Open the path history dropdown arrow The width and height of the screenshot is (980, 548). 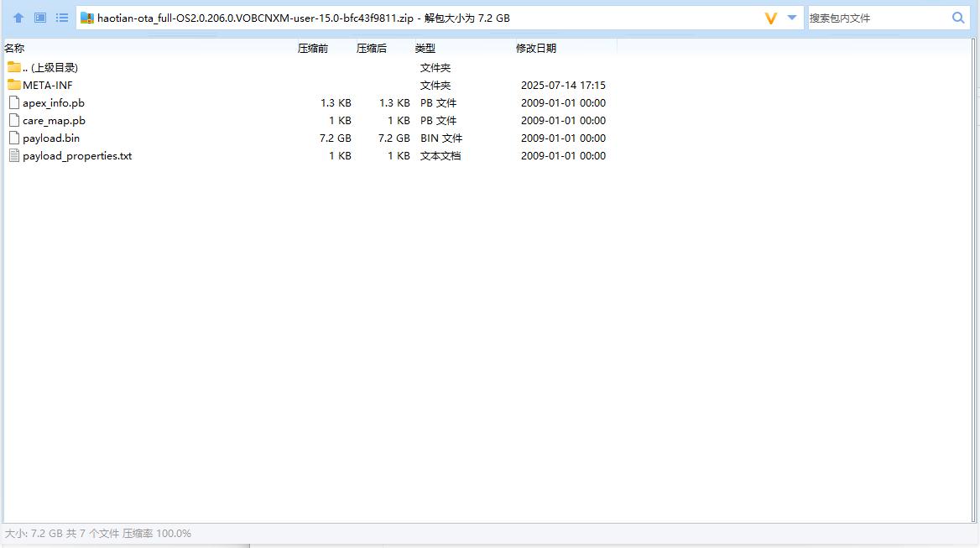coord(792,18)
